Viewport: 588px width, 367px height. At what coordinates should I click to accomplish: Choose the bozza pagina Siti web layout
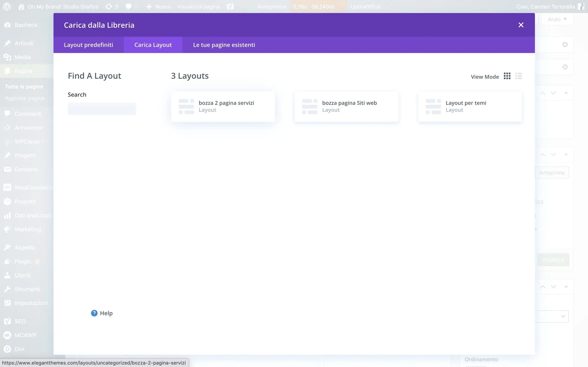(346, 106)
